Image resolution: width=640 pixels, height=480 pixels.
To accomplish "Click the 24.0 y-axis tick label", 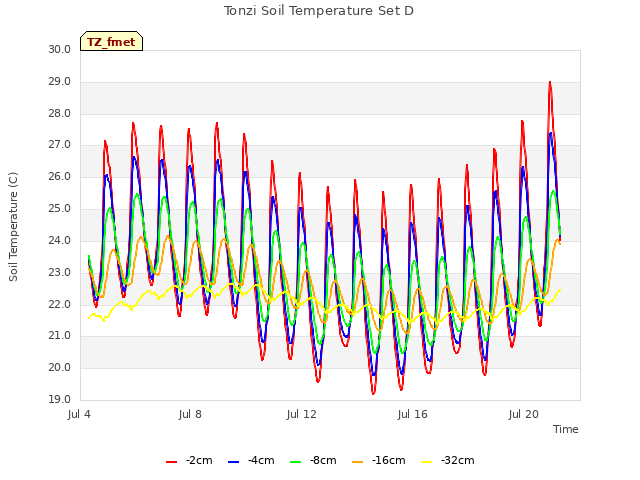I will pos(60,240).
